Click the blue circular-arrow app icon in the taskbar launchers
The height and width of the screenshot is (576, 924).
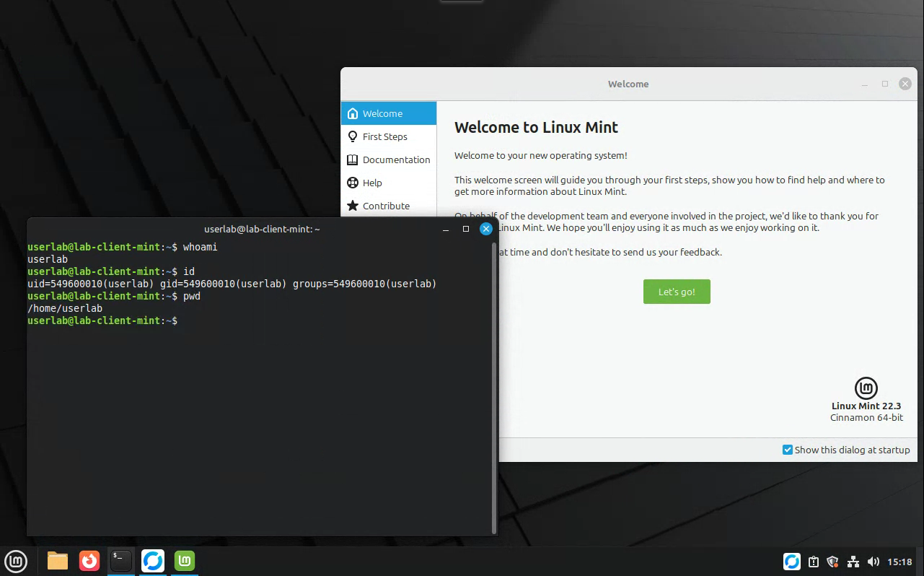(x=153, y=561)
